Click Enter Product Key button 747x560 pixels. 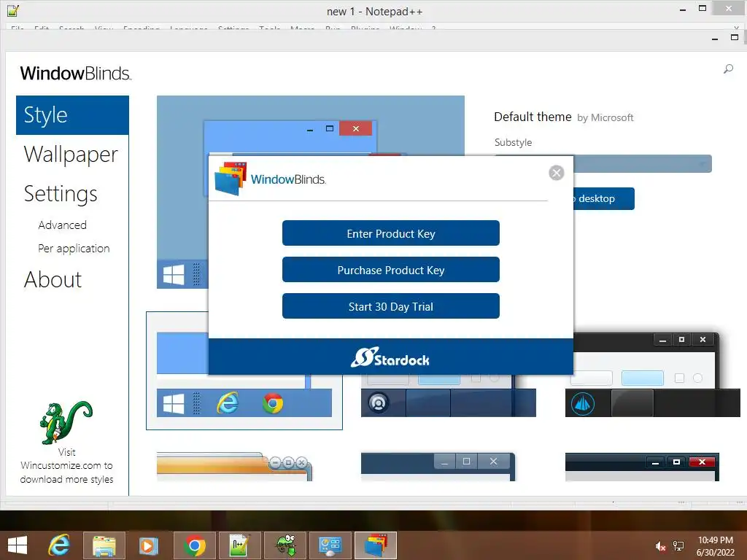(x=391, y=233)
